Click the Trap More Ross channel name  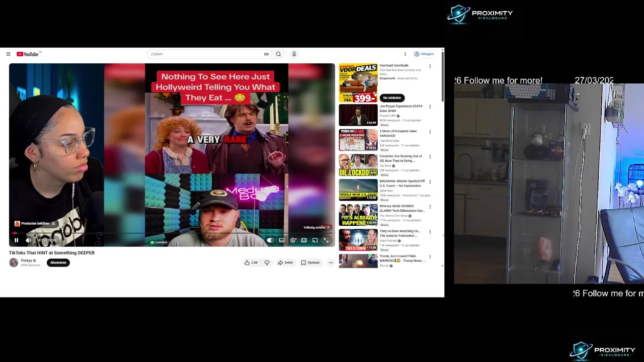pos(388,141)
